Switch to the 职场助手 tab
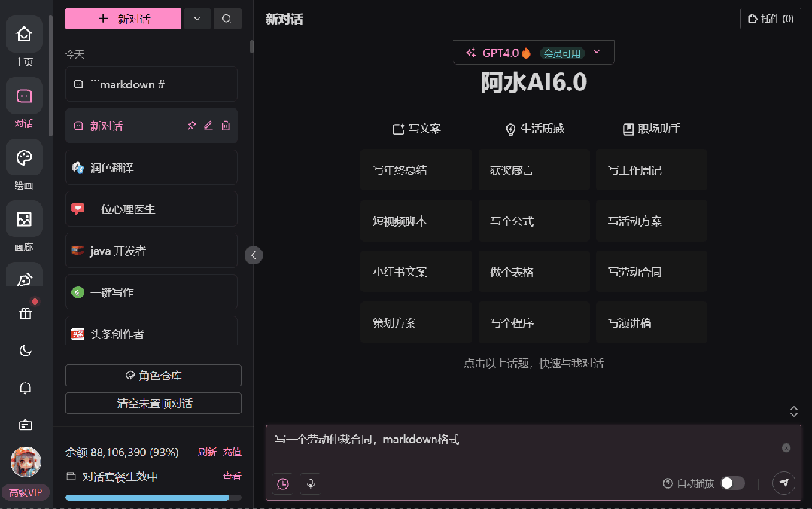 point(652,129)
